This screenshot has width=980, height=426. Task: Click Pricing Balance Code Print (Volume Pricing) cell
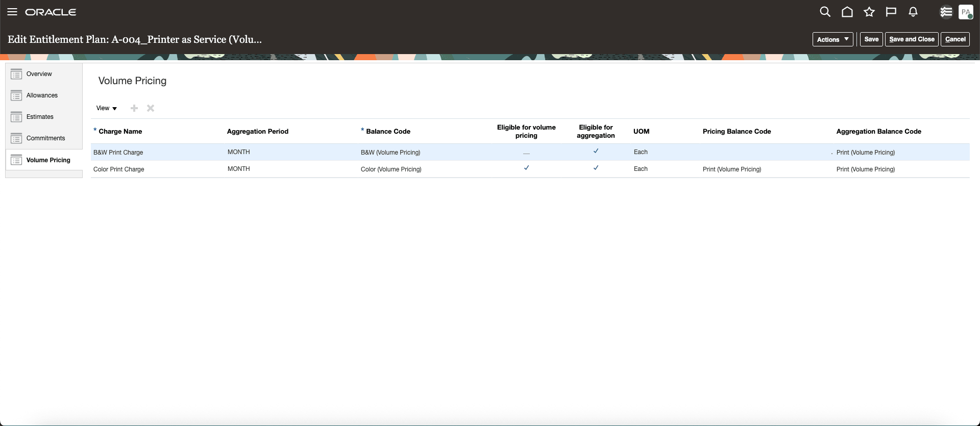(731, 169)
